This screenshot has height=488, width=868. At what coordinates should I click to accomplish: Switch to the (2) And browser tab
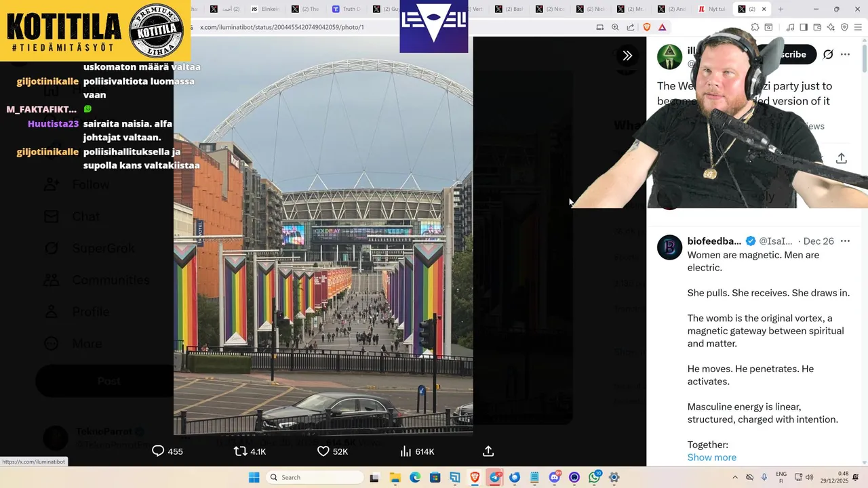tap(672, 9)
